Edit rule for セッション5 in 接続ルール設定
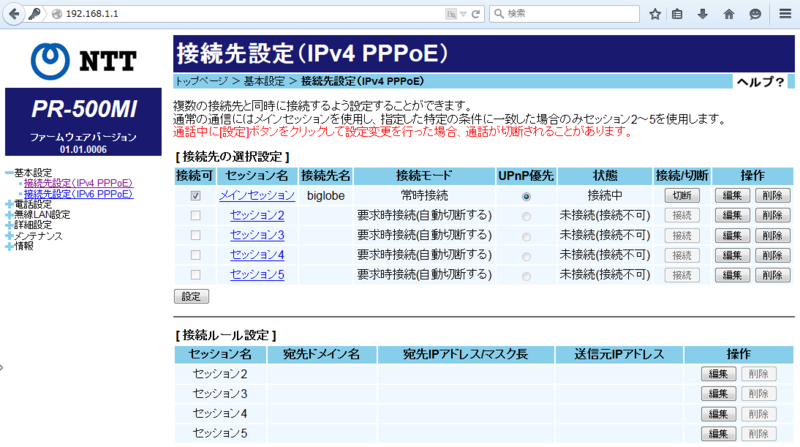Viewport: 800px width, 447px height. pyautogui.click(x=718, y=434)
